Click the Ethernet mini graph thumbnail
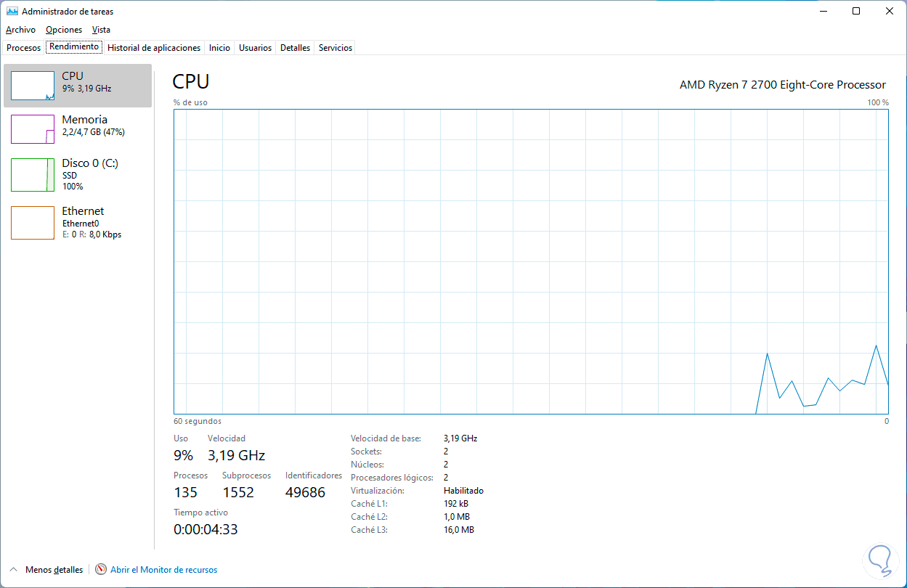907x588 pixels. click(x=33, y=223)
